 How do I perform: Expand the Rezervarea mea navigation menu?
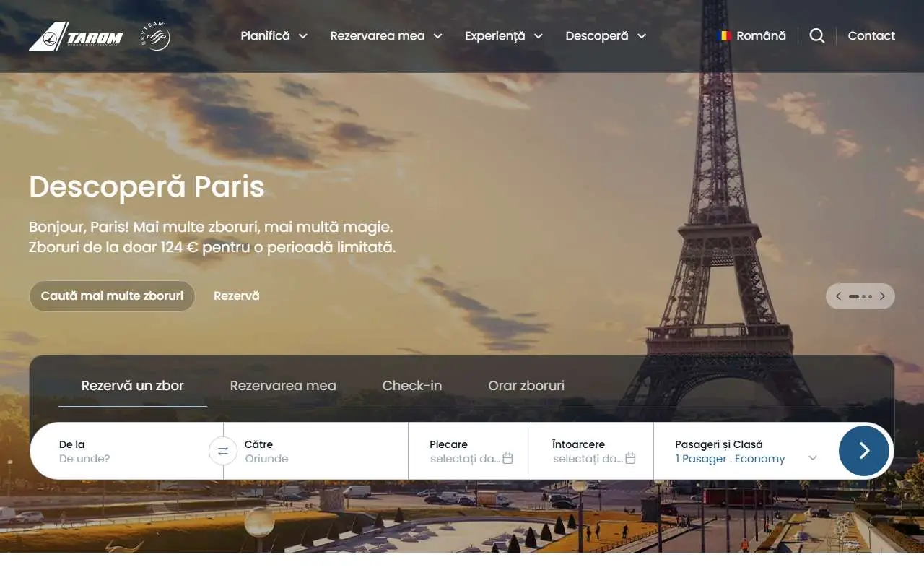386,35
